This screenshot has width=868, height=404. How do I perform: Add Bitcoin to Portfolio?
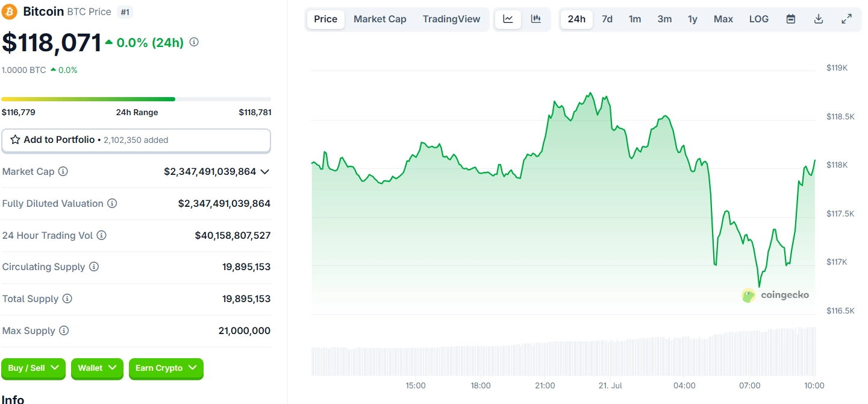[x=136, y=140]
